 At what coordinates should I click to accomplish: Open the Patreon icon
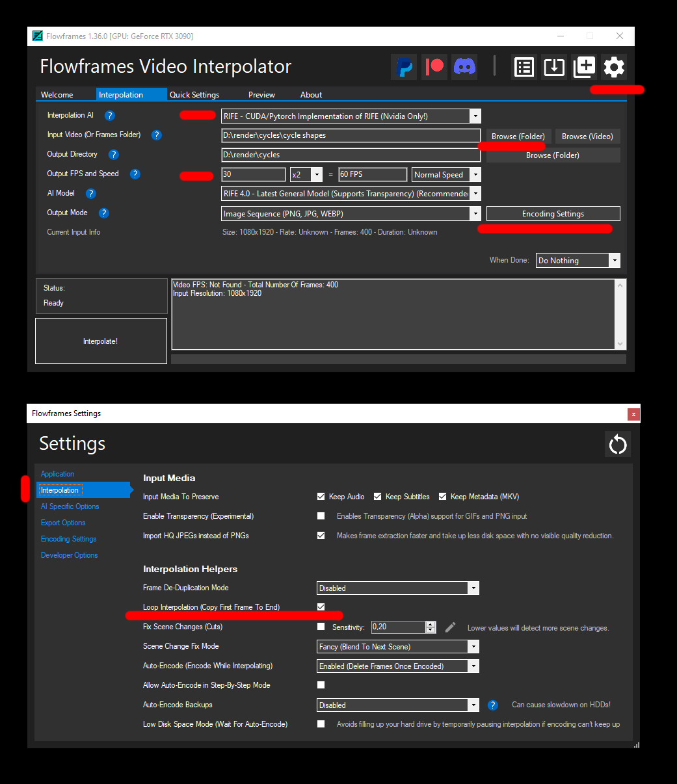[x=434, y=67]
